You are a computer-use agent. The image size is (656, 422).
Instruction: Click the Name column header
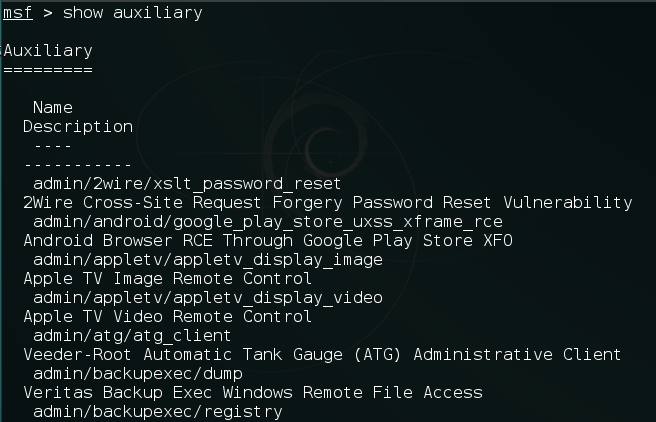click(53, 108)
